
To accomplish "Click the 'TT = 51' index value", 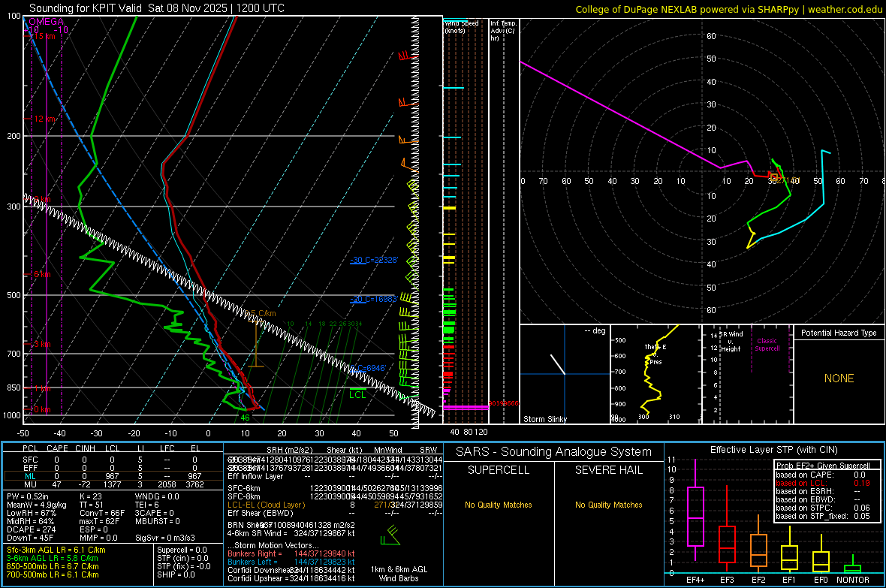I will point(92,505).
